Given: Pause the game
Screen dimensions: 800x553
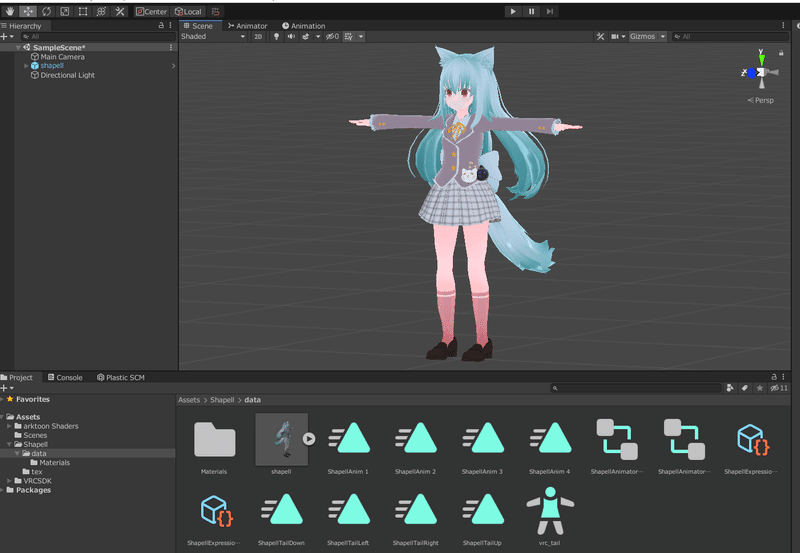Looking at the screenshot, I should click(531, 11).
